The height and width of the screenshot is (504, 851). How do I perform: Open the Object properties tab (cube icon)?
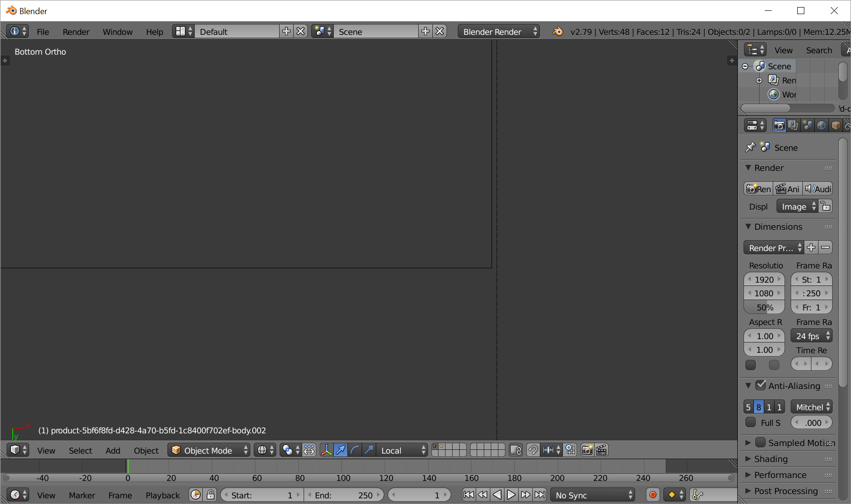tap(835, 125)
